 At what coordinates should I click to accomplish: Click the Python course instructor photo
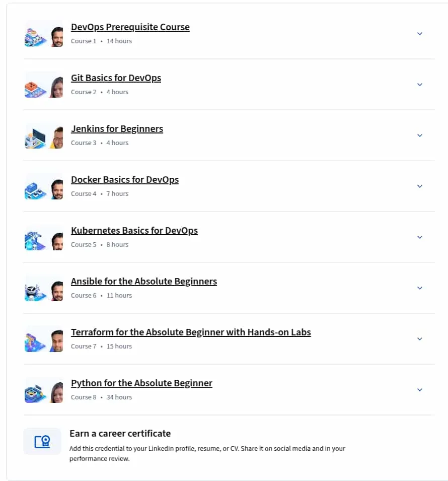pos(57,392)
